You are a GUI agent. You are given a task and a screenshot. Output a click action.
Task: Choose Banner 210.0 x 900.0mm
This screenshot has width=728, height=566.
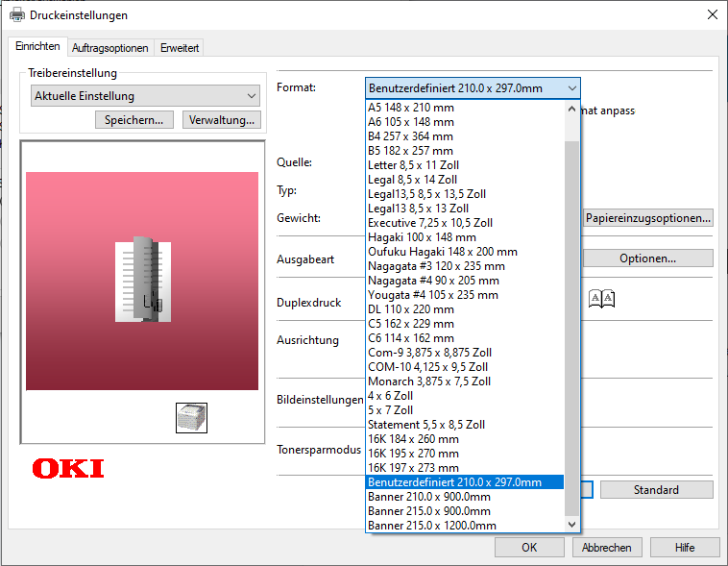point(465,496)
